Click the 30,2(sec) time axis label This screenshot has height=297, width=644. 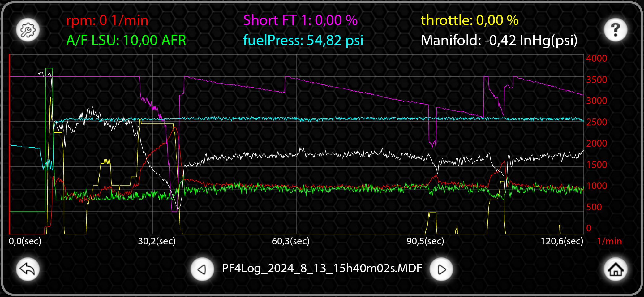pos(157,241)
